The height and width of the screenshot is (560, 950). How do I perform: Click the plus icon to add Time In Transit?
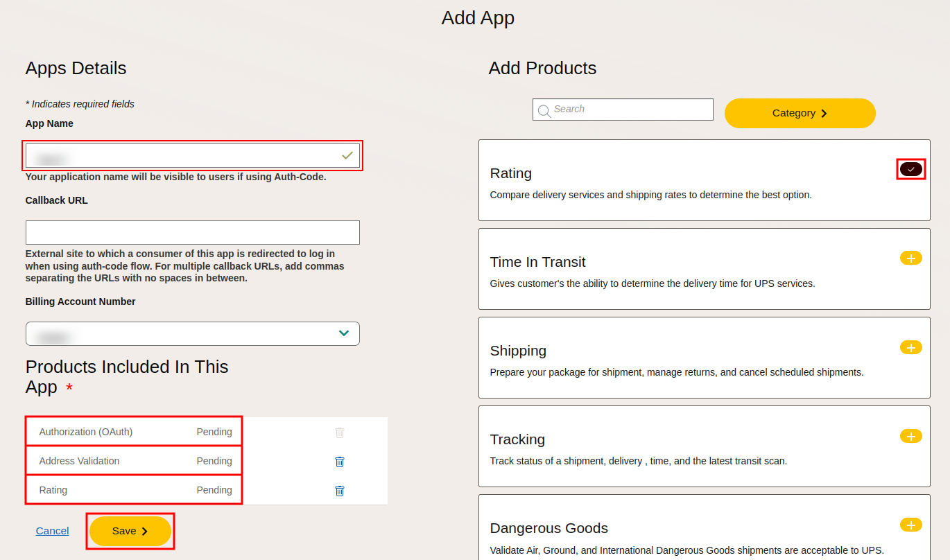click(x=910, y=257)
